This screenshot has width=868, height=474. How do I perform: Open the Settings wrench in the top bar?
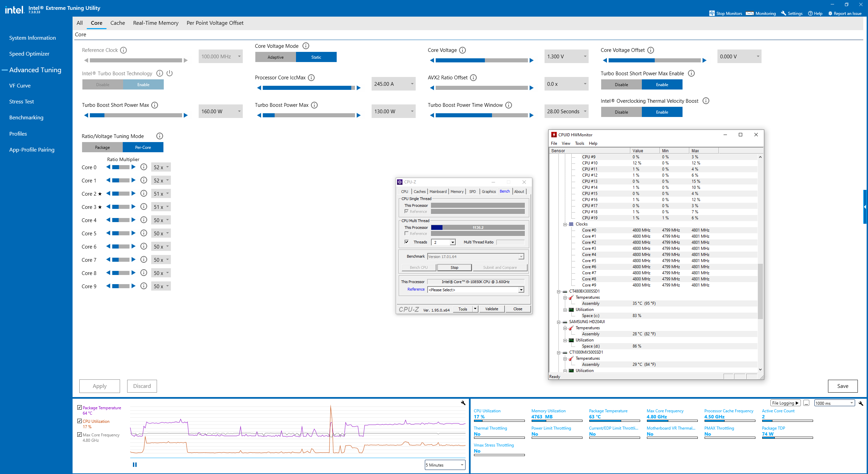[784, 13]
